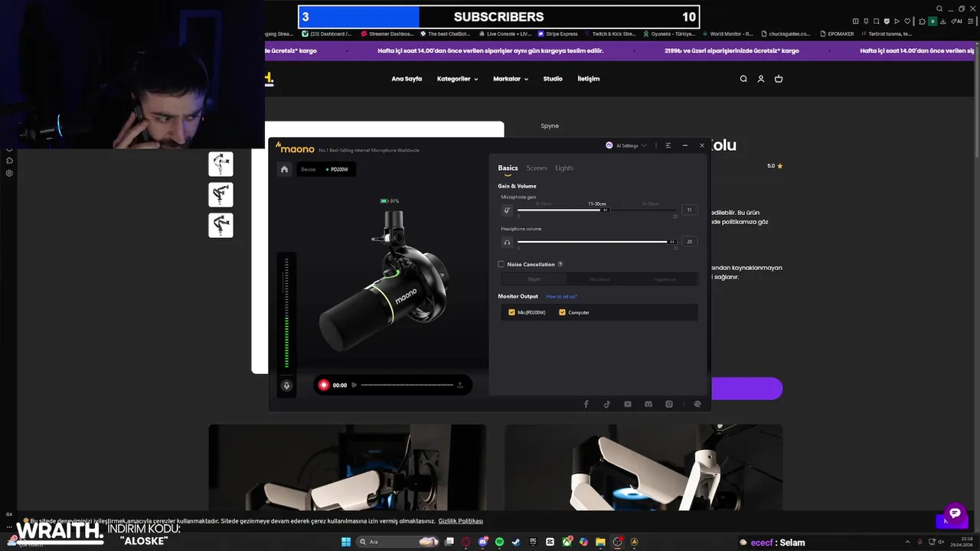Open File Explorer from the taskbar

(601, 542)
